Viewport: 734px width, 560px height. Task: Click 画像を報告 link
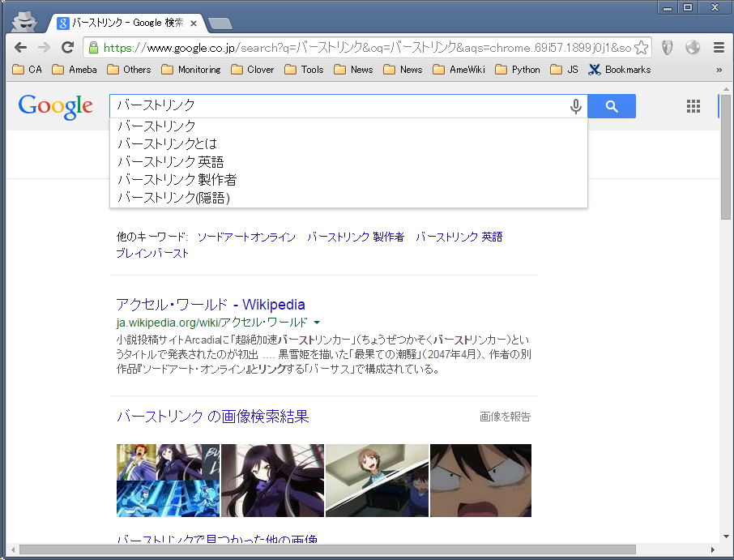[x=505, y=417]
